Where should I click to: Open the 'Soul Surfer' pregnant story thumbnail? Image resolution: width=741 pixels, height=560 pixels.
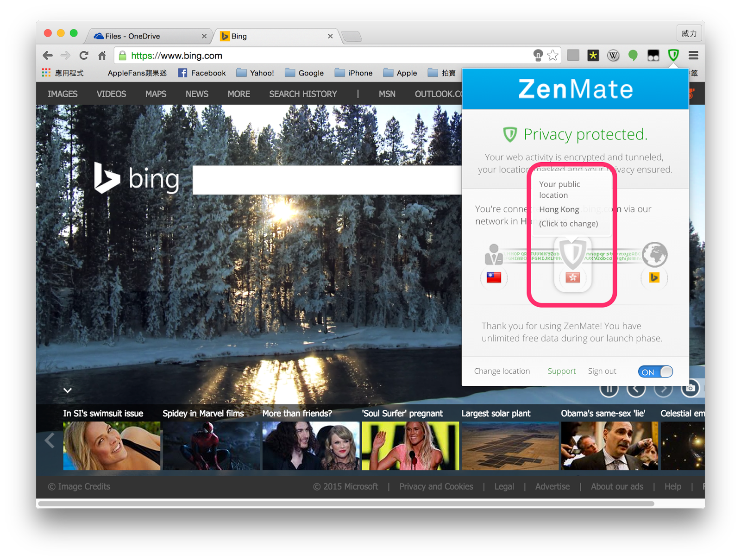pos(410,446)
